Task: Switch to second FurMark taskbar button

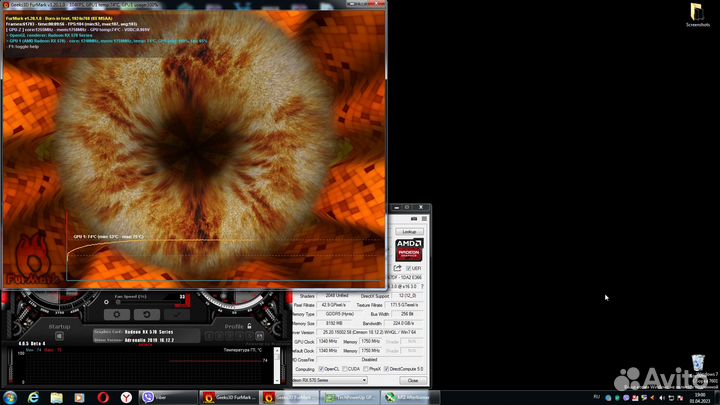Action: (x=289, y=397)
